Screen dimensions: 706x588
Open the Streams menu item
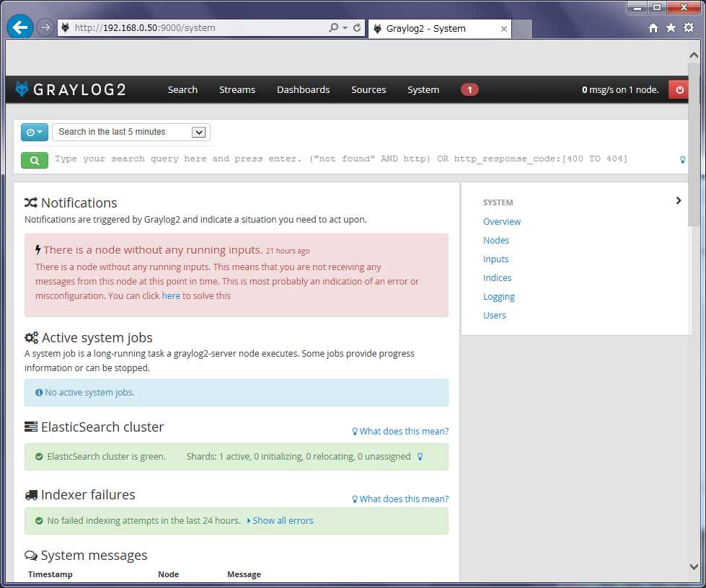coord(237,89)
